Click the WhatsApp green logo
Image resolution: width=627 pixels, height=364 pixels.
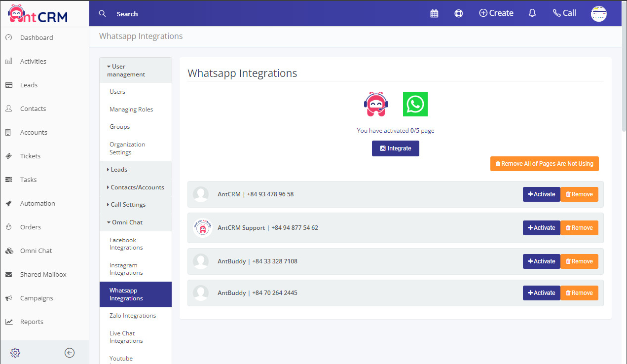(x=415, y=104)
